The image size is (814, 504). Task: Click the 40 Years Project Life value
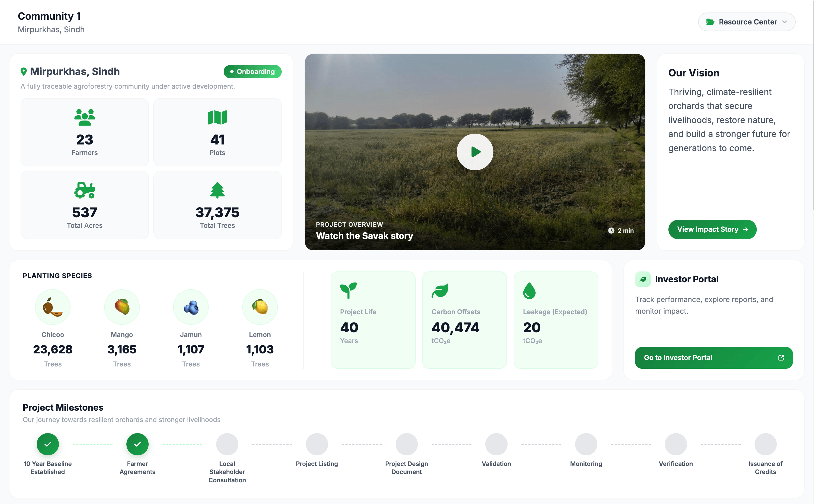[349, 328]
